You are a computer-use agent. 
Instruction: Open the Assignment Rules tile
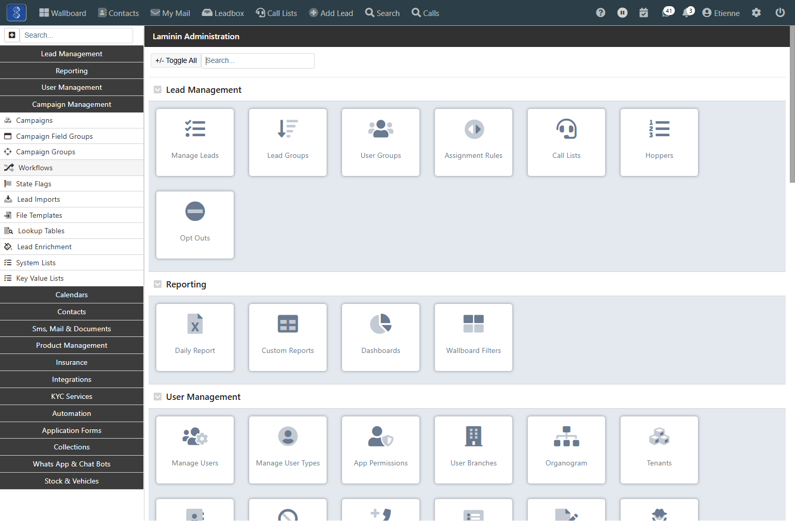[x=474, y=142]
